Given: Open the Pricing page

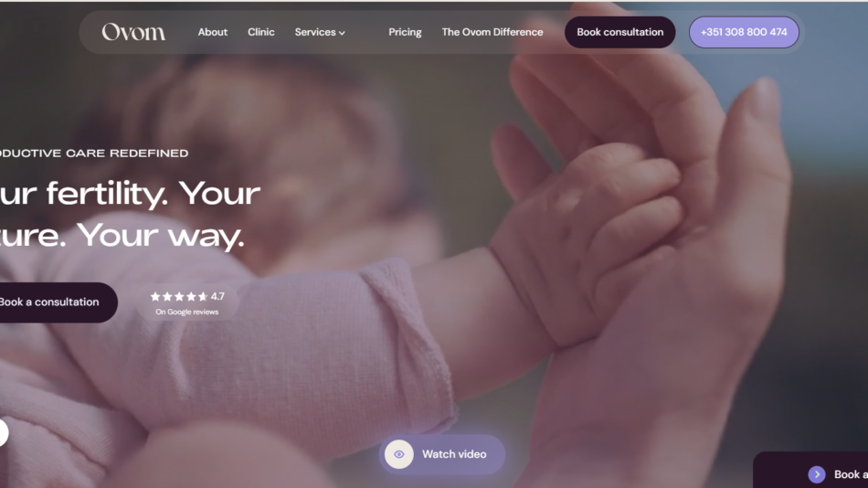Looking at the screenshot, I should tap(405, 32).
